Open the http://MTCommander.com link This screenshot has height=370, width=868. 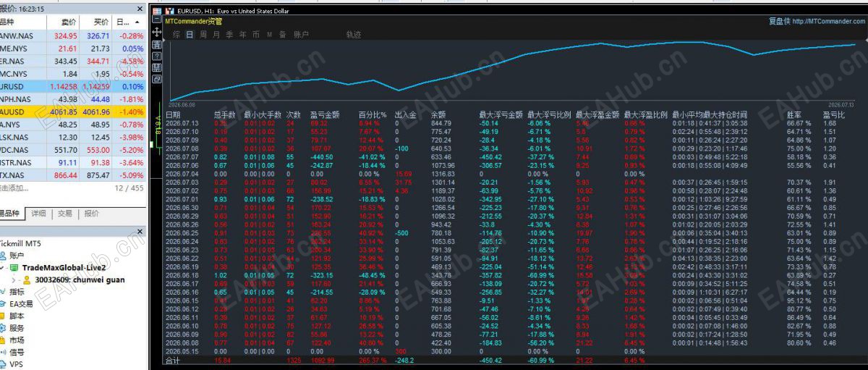click(828, 22)
